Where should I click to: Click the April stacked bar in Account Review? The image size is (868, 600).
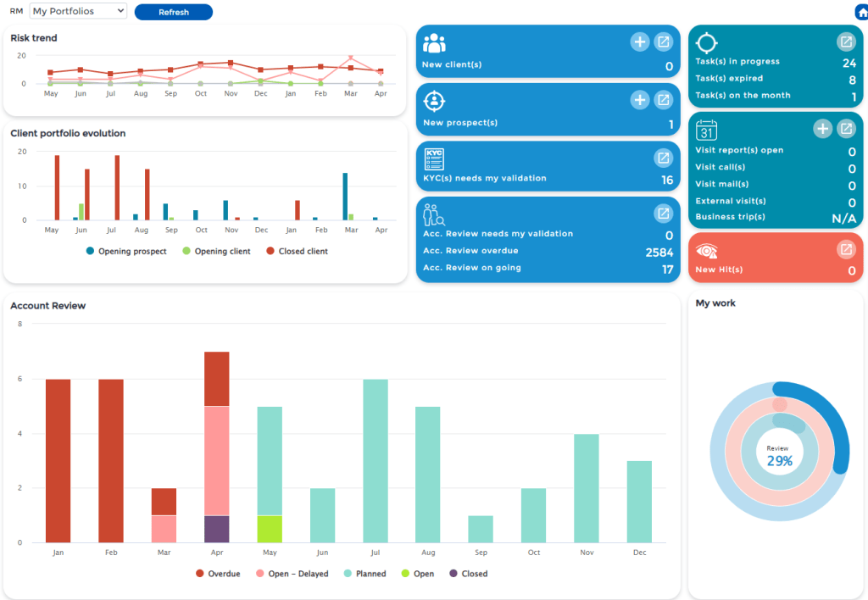tap(217, 447)
